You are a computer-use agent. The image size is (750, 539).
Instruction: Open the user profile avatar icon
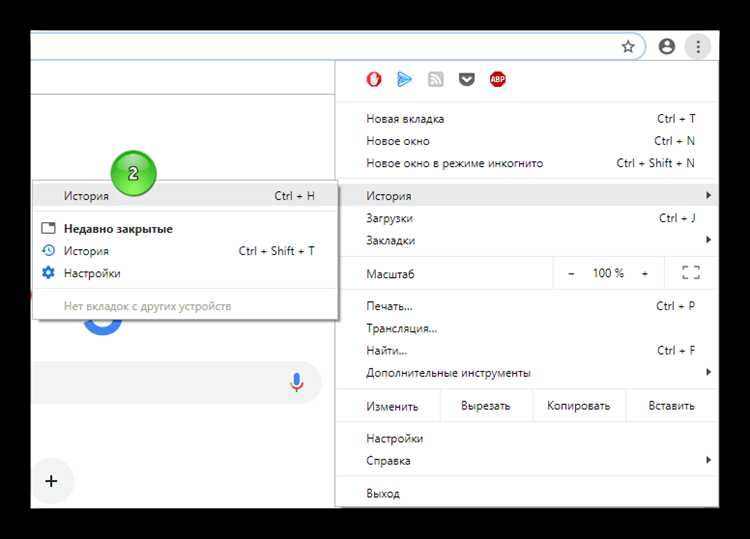click(x=666, y=46)
